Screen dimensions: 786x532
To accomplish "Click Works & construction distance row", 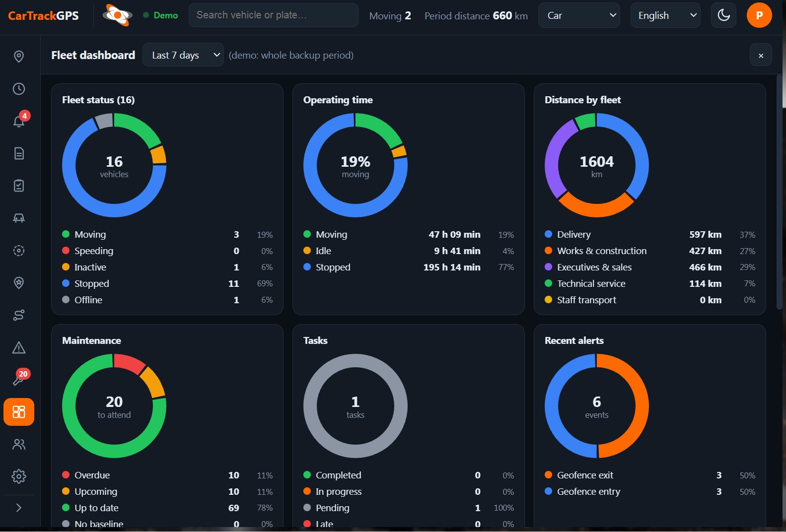I will point(650,251).
